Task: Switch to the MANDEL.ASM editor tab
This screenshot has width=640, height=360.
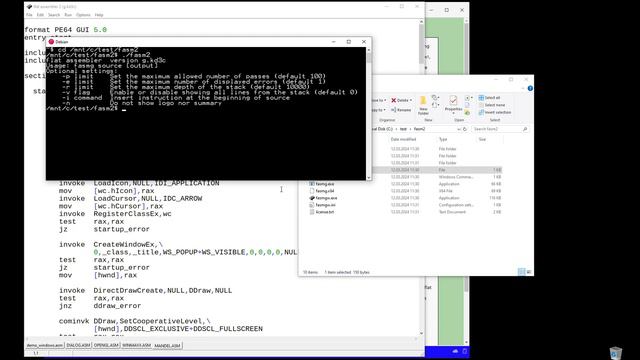Action: tap(167, 345)
